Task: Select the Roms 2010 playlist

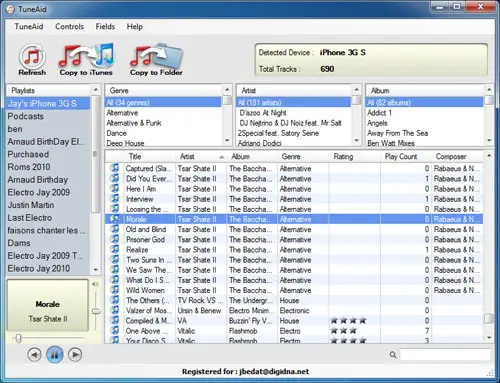Action: 48,167
